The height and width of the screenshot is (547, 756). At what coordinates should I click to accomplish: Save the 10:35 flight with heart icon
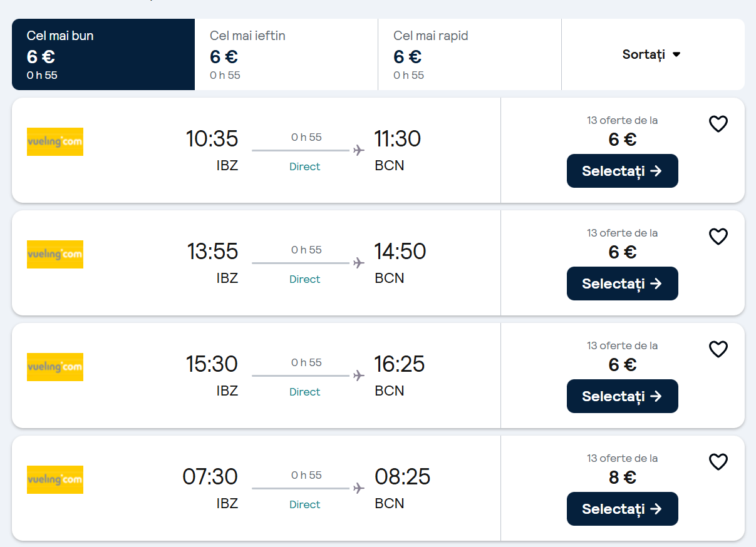(718, 124)
